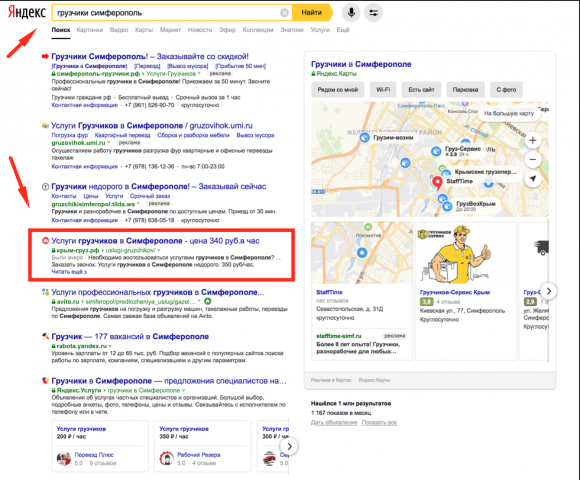The image size is (580, 480).
Task: Open the Услуги грузчиков 350 ₽ / час card
Action: (203, 446)
